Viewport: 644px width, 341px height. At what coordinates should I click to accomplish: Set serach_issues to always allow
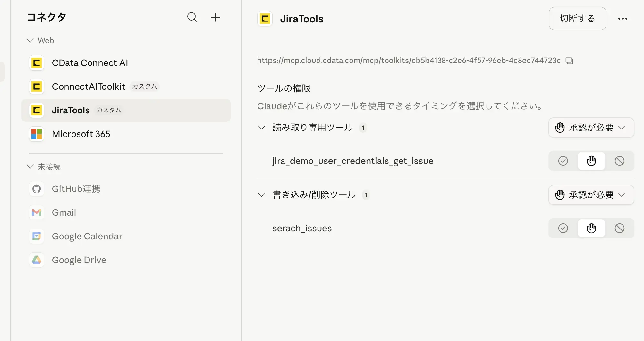click(563, 228)
